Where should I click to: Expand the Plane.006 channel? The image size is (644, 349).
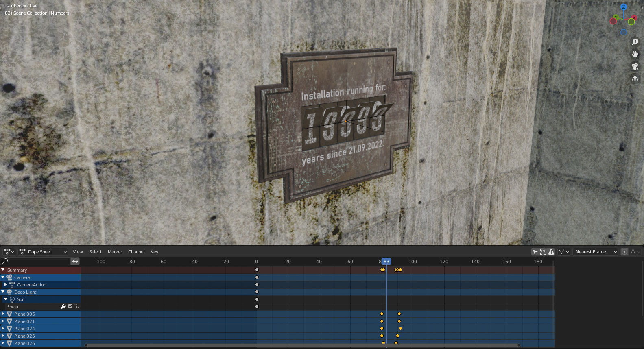click(x=3, y=314)
